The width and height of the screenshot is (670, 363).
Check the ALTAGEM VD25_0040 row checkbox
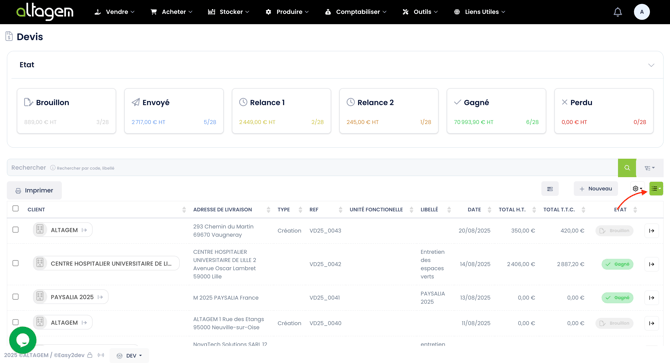click(x=15, y=322)
